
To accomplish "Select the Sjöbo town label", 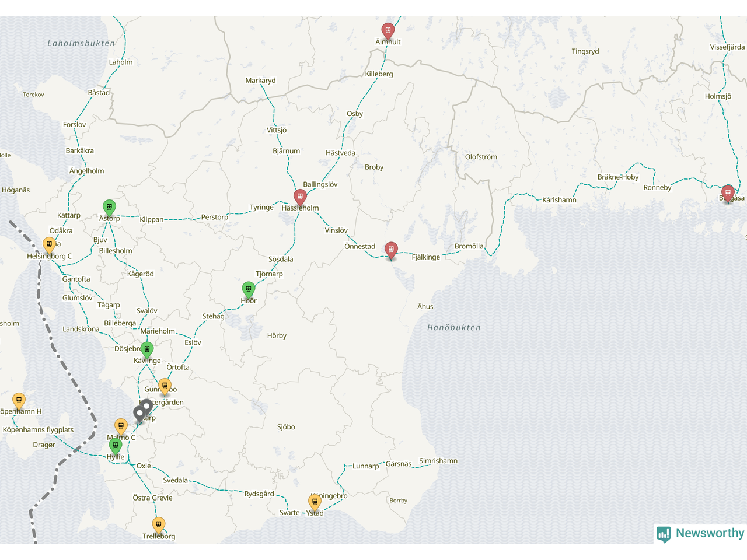I will tap(286, 427).
